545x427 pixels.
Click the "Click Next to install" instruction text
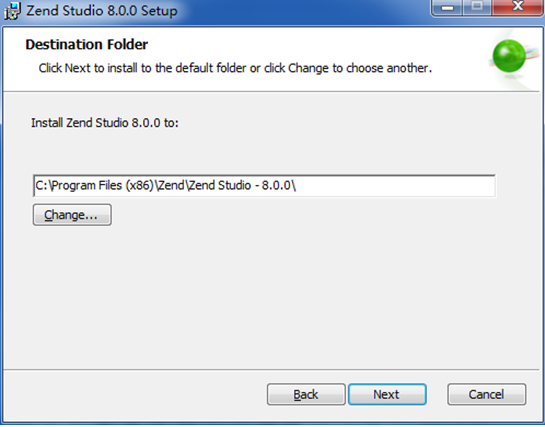(x=235, y=68)
